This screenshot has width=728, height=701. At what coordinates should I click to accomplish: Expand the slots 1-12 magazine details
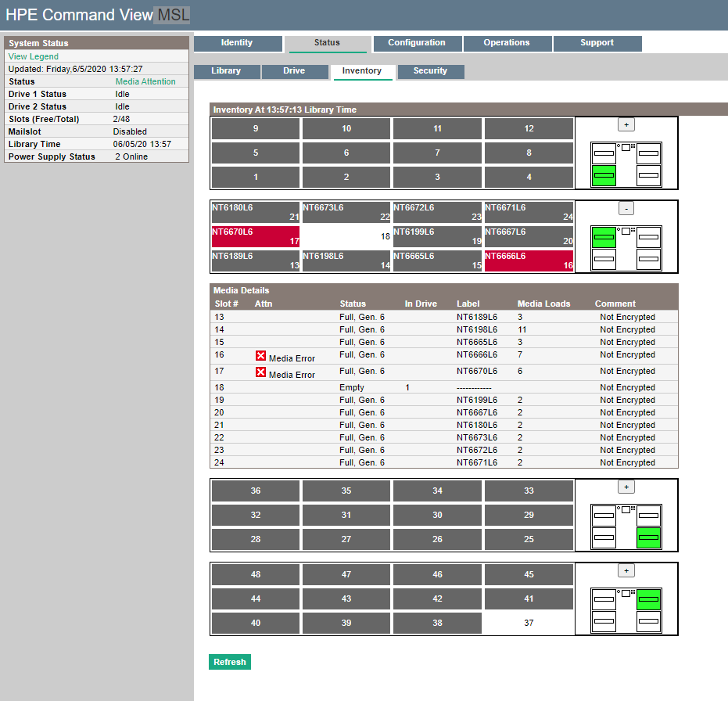pyautogui.click(x=626, y=124)
